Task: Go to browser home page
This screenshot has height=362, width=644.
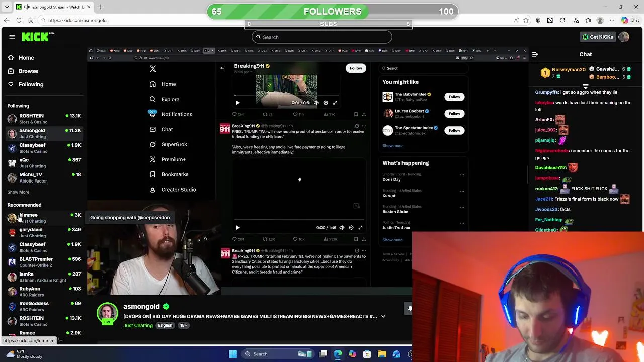Action: [x=31, y=20]
